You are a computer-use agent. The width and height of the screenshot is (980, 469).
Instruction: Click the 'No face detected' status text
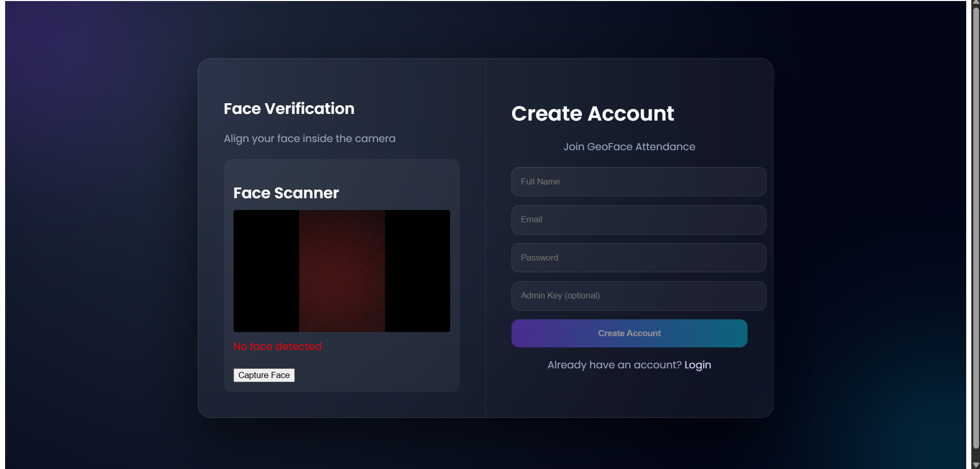click(x=277, y=346)
